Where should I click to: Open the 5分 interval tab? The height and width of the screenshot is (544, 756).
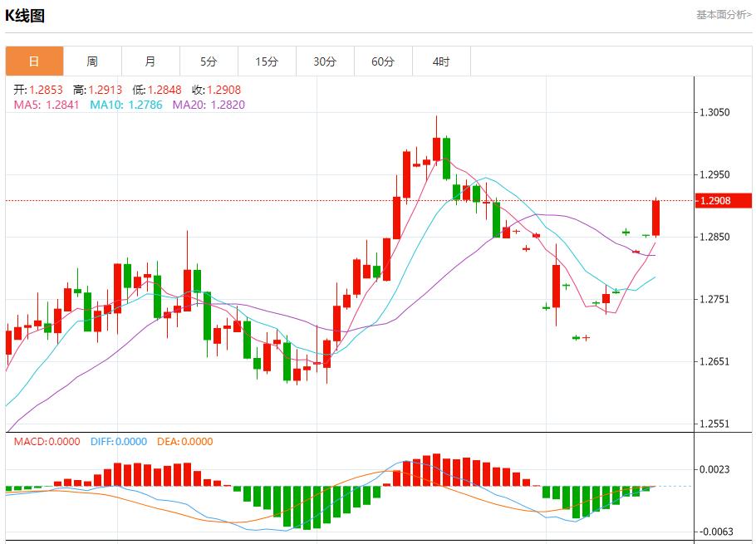coord(209,61)
